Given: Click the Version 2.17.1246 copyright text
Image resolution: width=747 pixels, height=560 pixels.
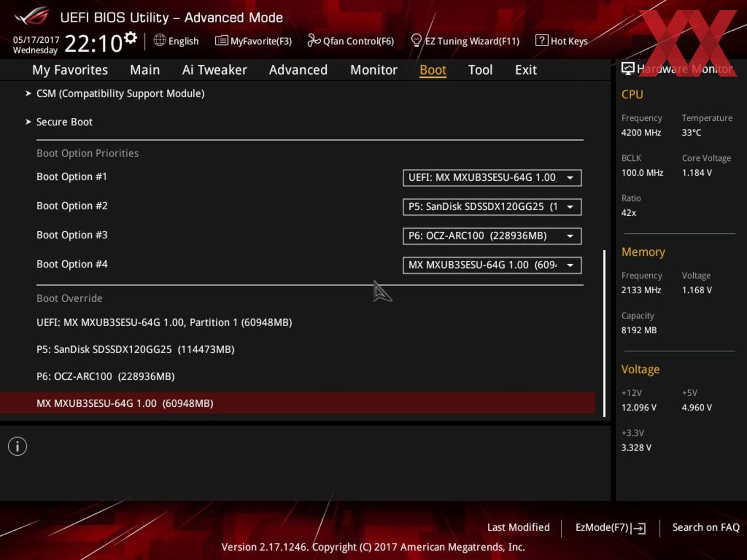Looking at the screenshot, I should point(373,547).
